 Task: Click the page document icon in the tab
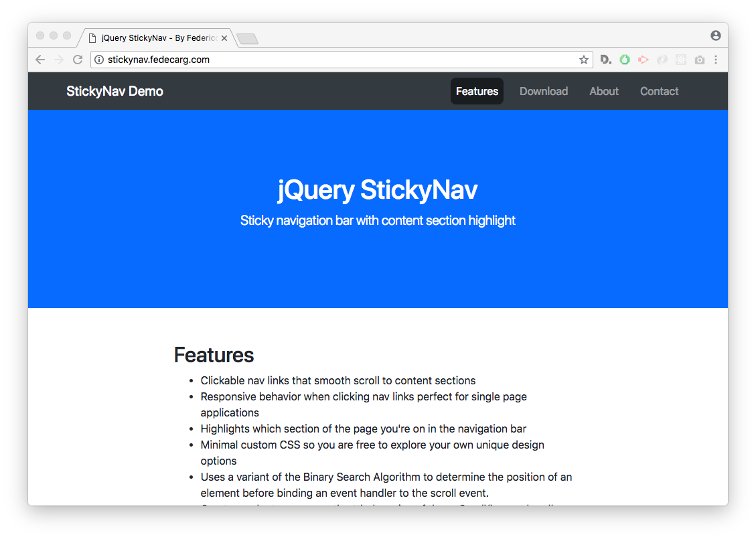pyautogui.click(x=92, y=38)
